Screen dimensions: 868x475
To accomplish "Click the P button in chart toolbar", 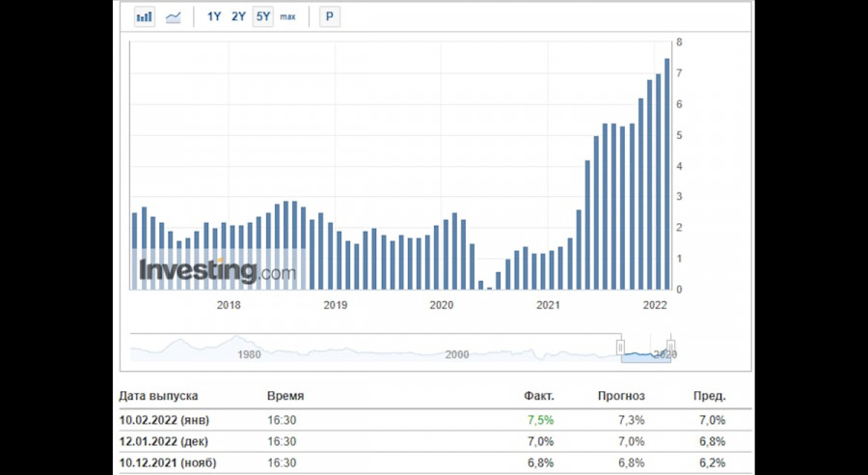I will (330, 16).
